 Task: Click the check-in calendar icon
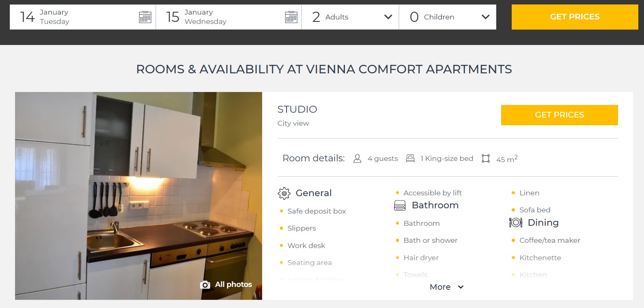(145, 17)
